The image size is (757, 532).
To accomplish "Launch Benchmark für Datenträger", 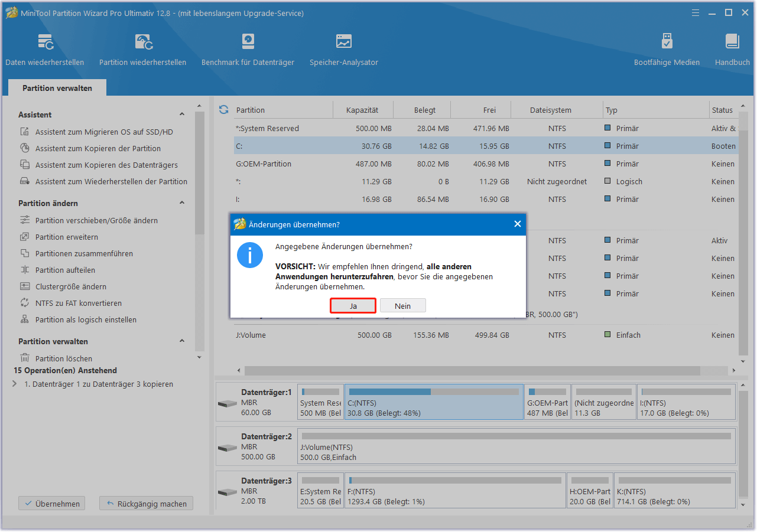I will tap(248, 50).
